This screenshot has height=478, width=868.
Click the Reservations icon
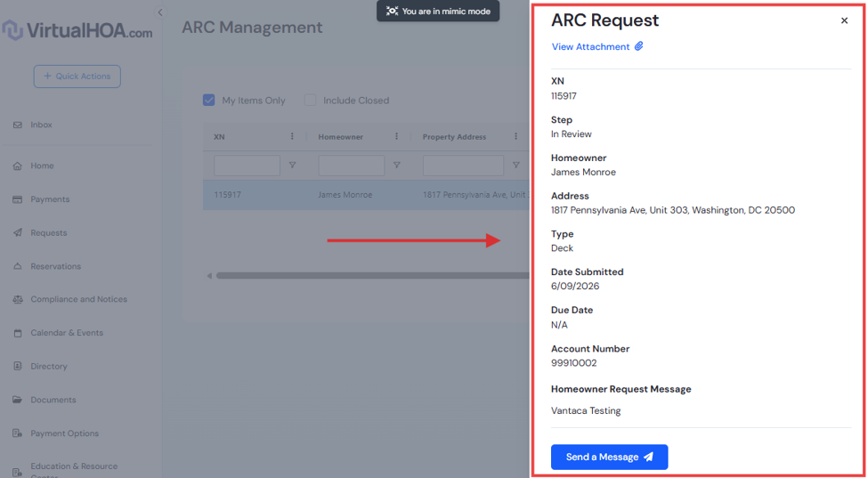(x=17, y=267)
